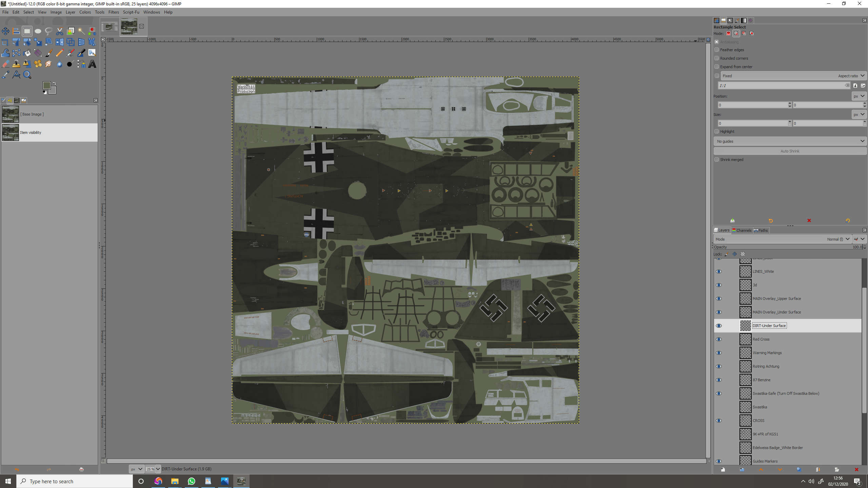The image size is (868, 488).
Task: Select the Zoom (magnifier) tool
Action: (27, 75)
